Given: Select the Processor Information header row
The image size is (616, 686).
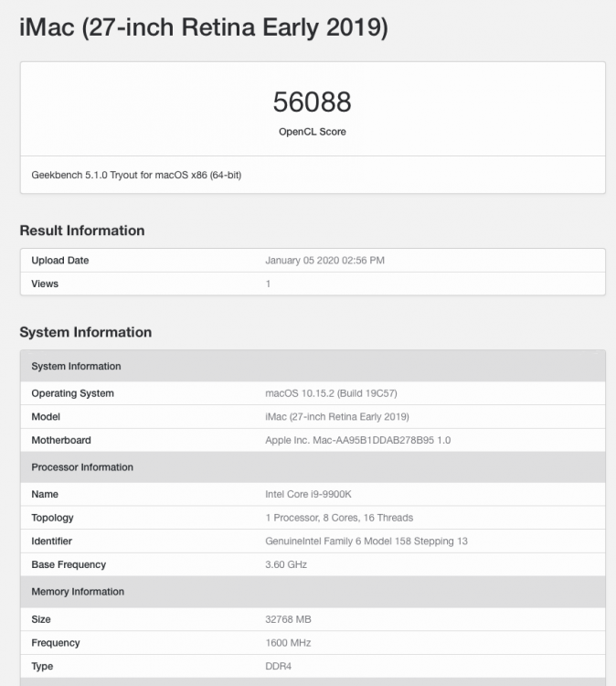Looking at the screenshot, I should tap(313, 467).
